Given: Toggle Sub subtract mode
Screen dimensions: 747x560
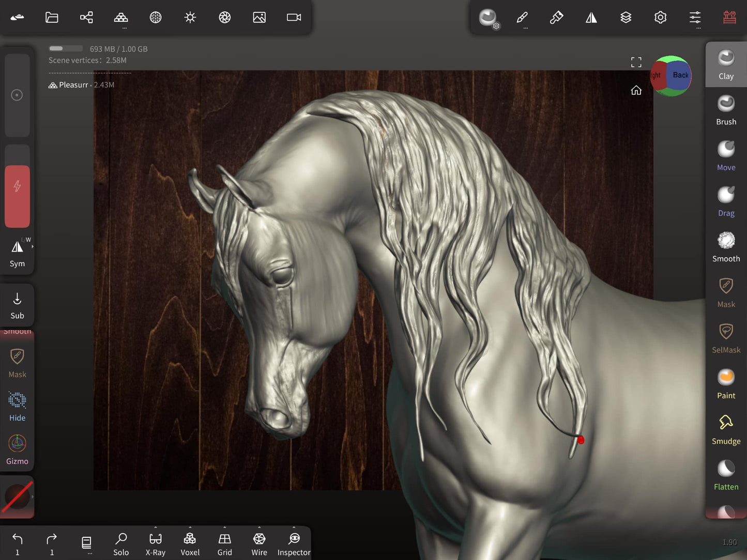Looking at the screenshot, I should [17, 305].
